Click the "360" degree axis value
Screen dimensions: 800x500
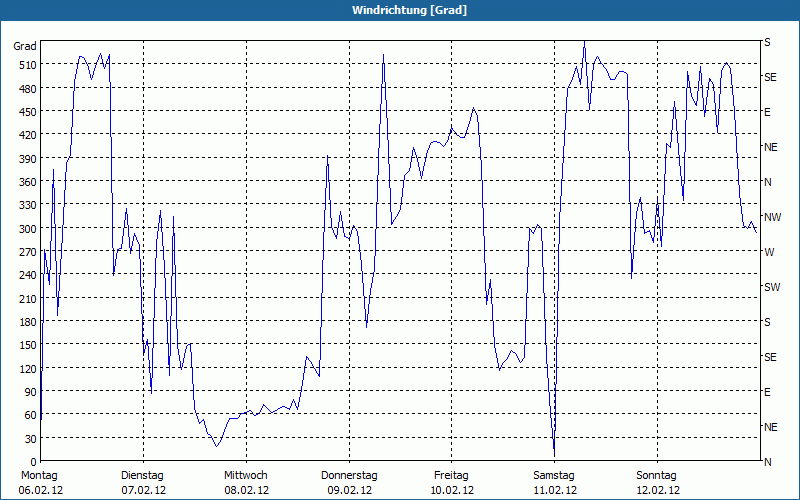pyautogui.click(x=28, y=182)
